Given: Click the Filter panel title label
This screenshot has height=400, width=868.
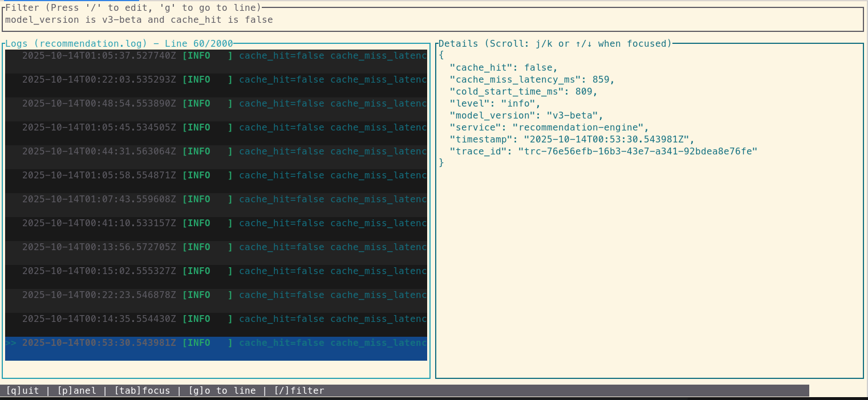Looking at the screenshot, I should [27, 7].
